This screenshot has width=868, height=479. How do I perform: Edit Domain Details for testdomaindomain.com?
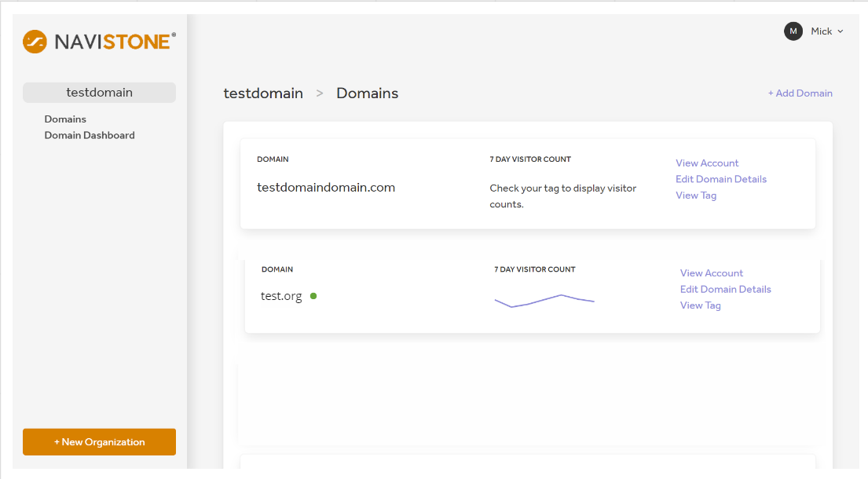(x=720, y=179)
